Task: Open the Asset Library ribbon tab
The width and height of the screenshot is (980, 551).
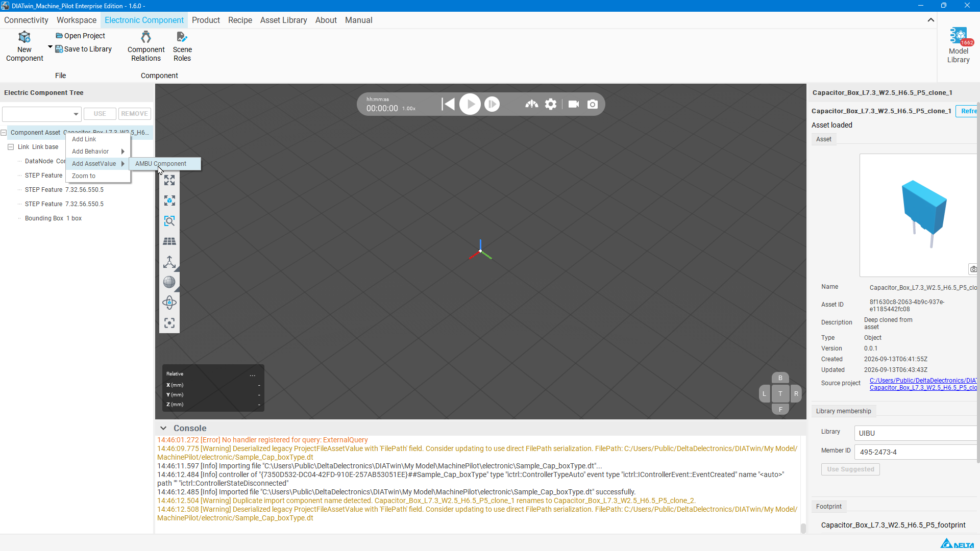Action: click(x=283, y=20)
